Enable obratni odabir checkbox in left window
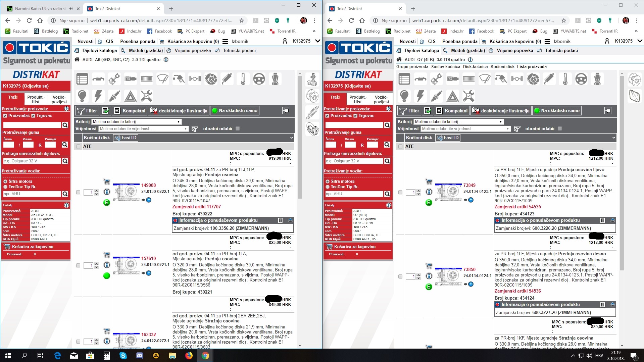The image size is (644, 362). point(238,128)
